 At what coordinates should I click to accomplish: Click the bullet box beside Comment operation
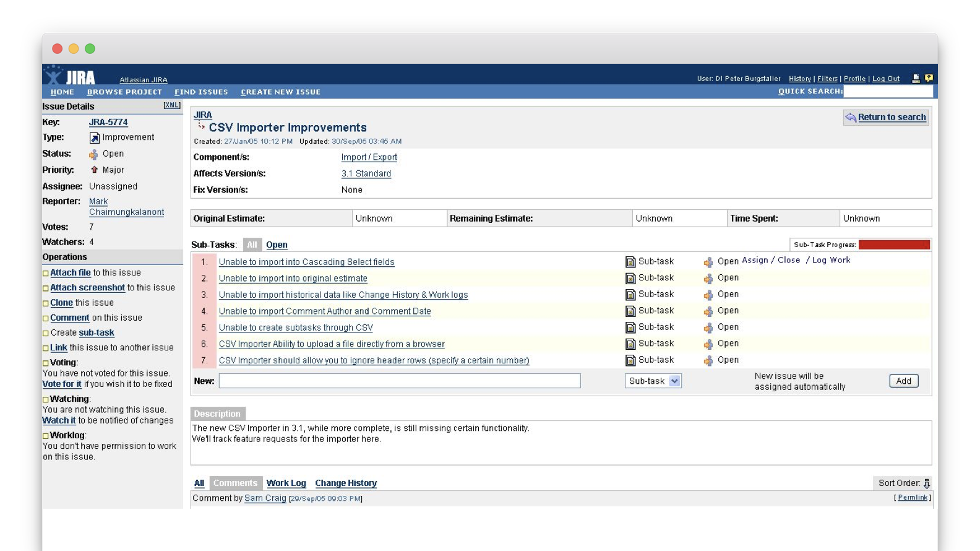(46, 318)
